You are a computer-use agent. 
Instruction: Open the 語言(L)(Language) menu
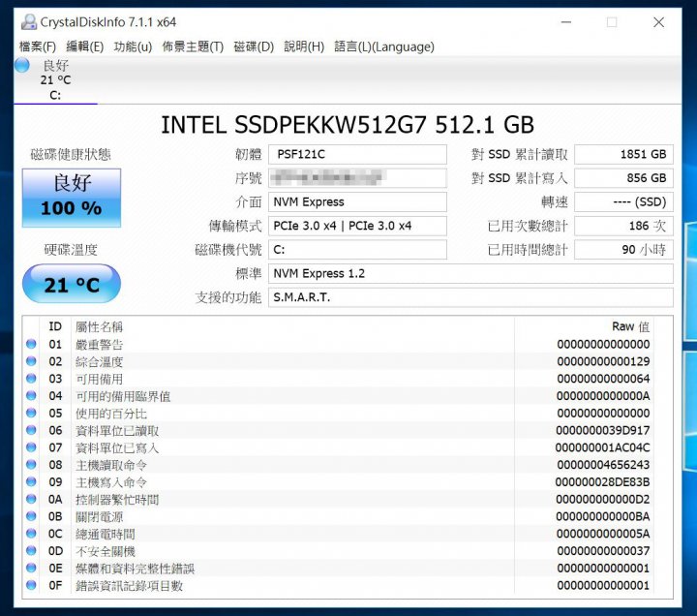click(x=384, y=46)
